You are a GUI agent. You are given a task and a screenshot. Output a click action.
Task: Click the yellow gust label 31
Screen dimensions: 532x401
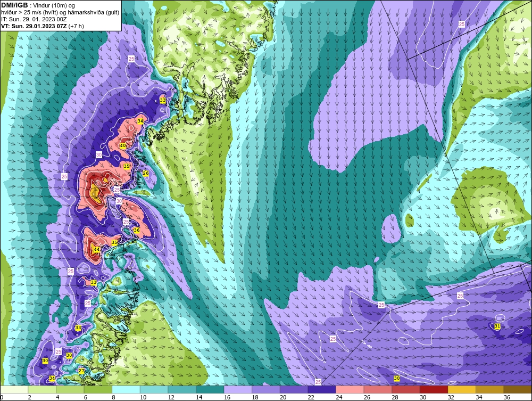497,326
